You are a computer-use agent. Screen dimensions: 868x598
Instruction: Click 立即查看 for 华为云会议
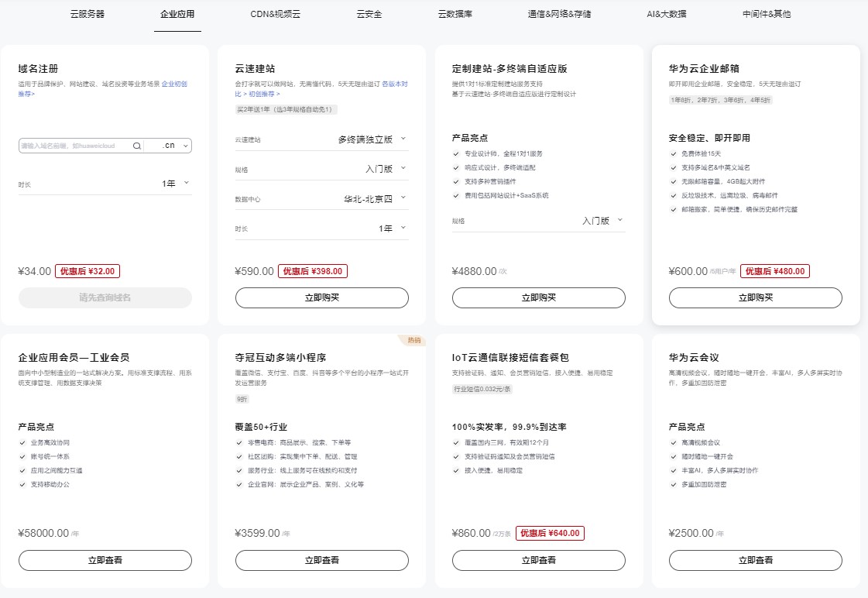[x=756, y=560]
